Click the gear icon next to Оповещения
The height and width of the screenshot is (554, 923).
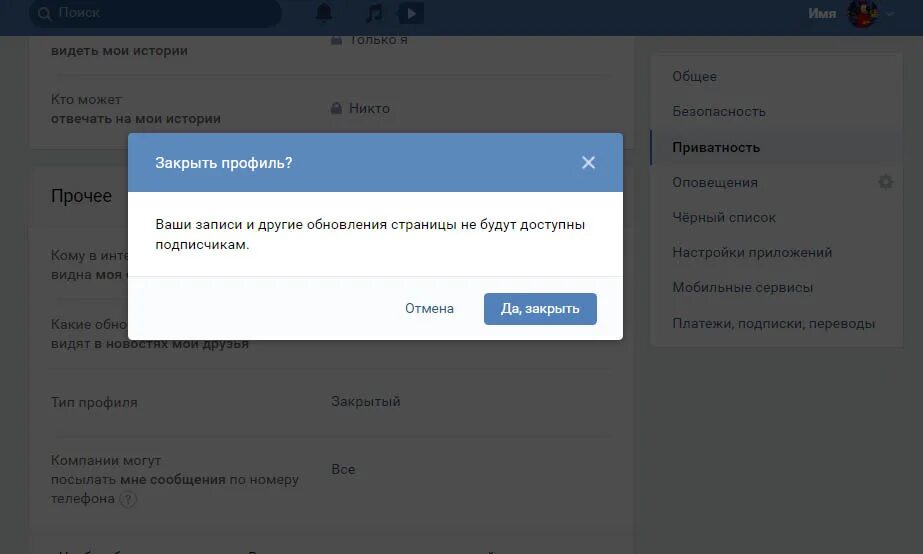(x=885, y=182)
